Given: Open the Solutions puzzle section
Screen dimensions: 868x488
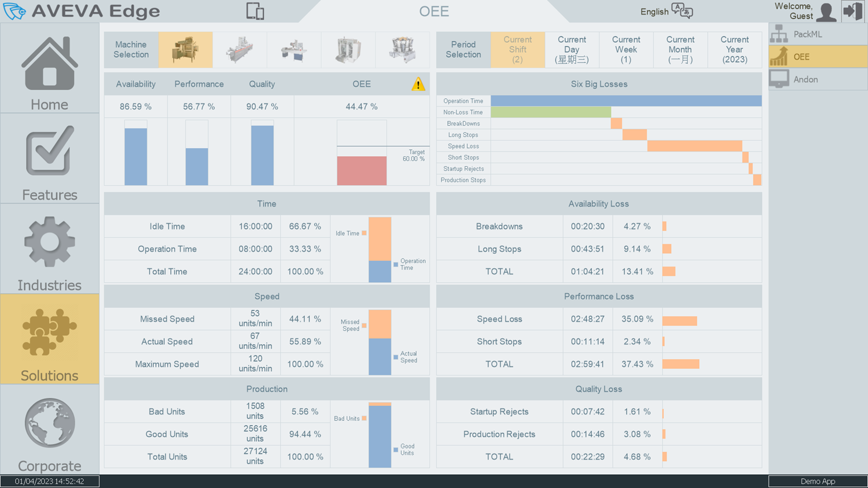Looking at the screenshot, I should click(50, 339).
